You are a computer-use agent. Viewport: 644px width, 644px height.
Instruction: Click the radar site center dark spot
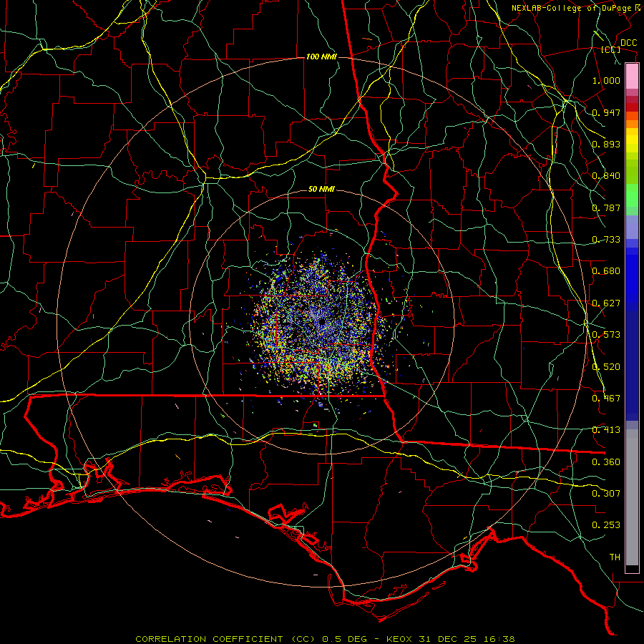pyautogui.click(x=321, y=323)
